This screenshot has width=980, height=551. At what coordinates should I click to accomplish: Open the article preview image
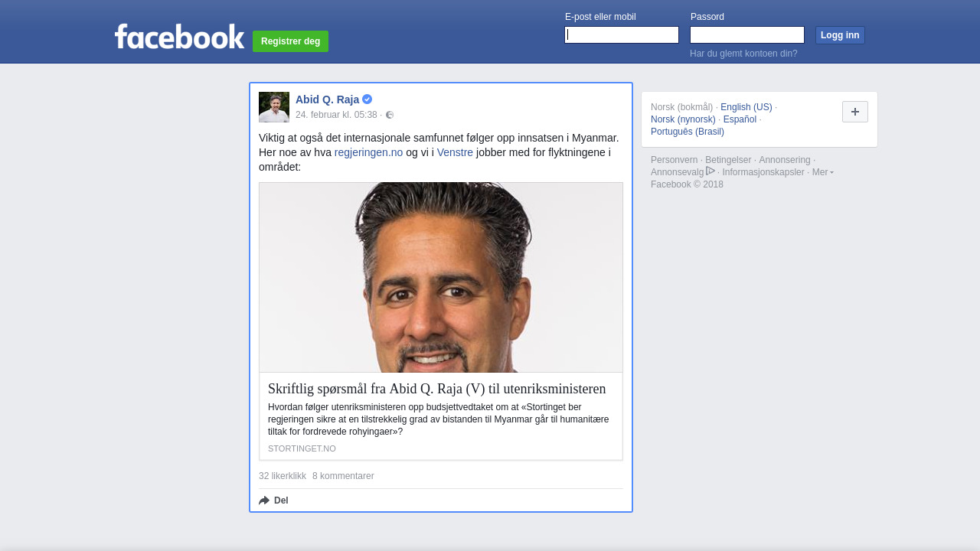point(441,278)
